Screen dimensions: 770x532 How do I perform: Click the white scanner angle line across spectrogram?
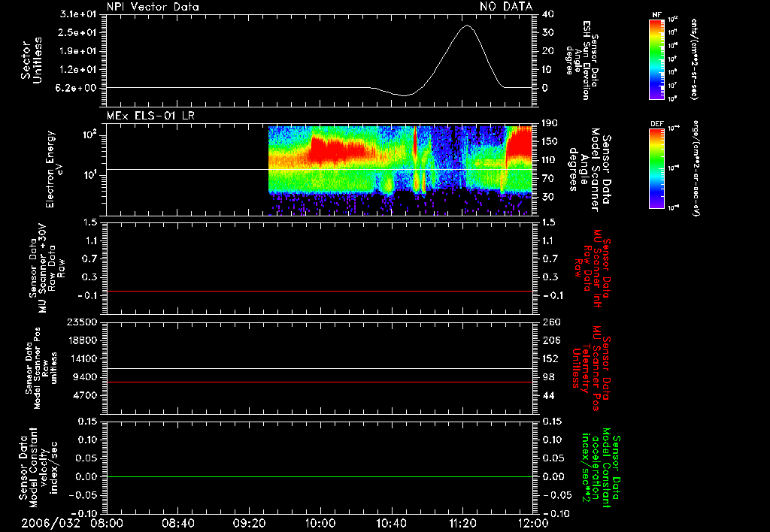click(319, 169)
